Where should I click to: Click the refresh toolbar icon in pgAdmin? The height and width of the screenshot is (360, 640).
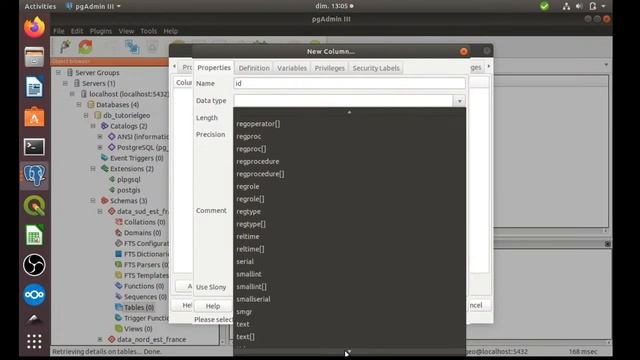coord(86,47)
